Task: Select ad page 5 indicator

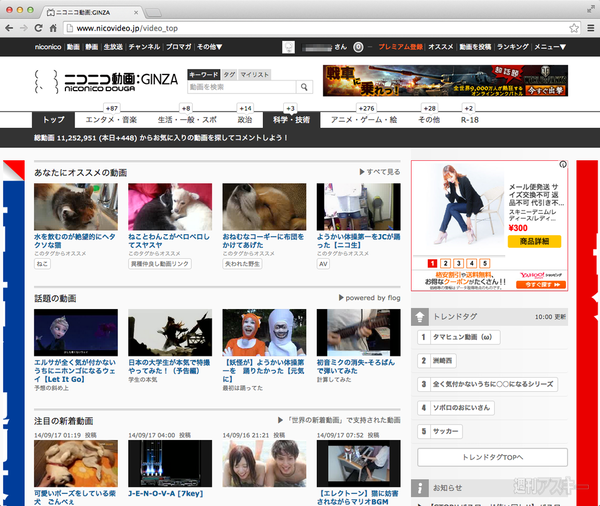Action: point(485,263)
